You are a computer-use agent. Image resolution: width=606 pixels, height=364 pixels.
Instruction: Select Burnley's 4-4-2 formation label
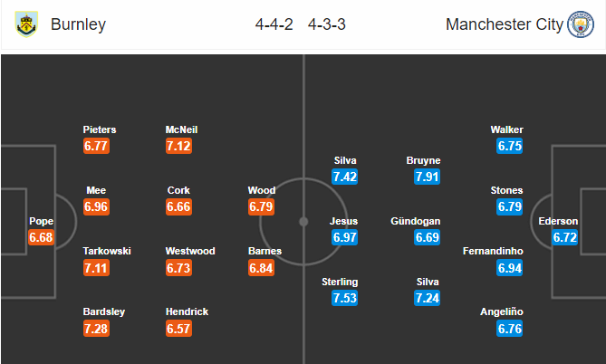click(274, 24)
